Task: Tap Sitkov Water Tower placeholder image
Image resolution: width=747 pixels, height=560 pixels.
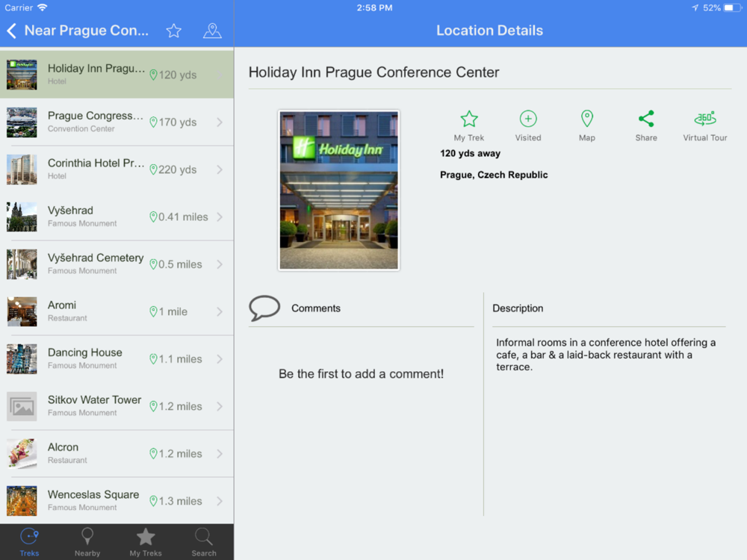Action: 22,407
